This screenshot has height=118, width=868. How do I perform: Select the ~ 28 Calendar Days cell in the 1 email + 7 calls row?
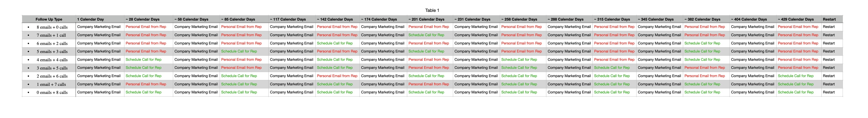[x=149, y=84]
